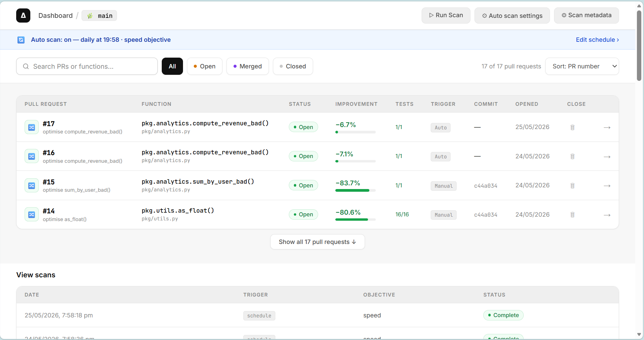Click the -6.7% improvement progress bar
Image resolution: width=644 pixels, height=340 pixels.
356,132
